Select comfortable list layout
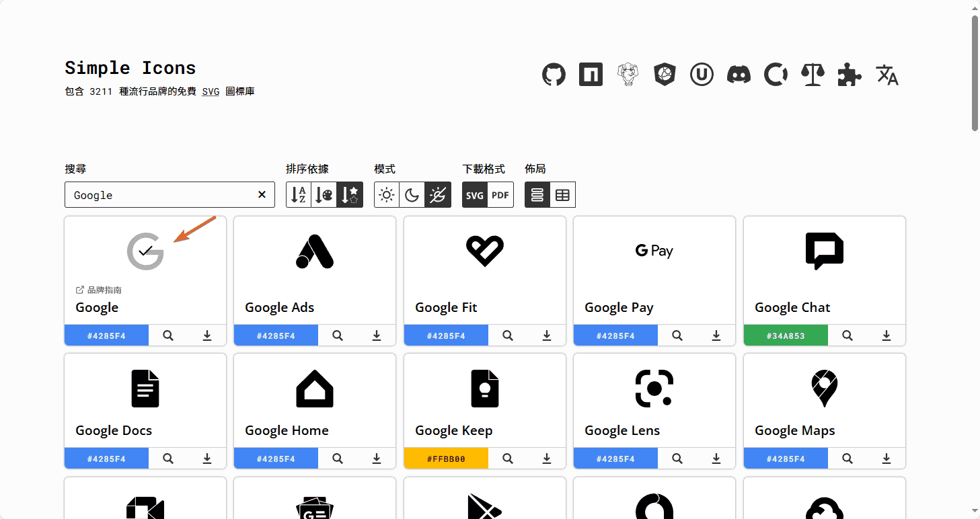 (x=537, y=195)
